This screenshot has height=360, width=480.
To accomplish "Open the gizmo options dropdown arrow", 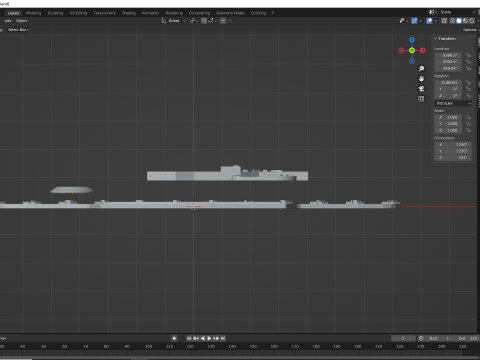I will click(421, 21).
